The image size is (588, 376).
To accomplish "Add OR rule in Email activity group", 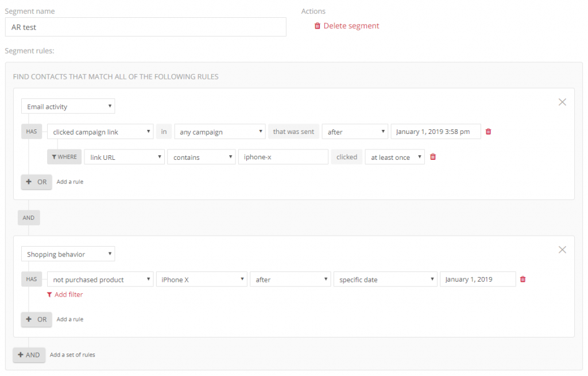I will [36, 182].
